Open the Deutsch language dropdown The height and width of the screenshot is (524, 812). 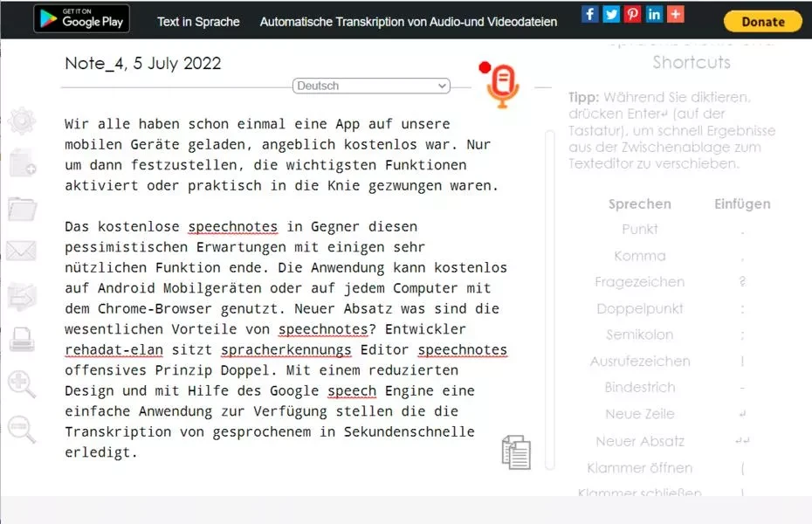[x=371, y=86]
